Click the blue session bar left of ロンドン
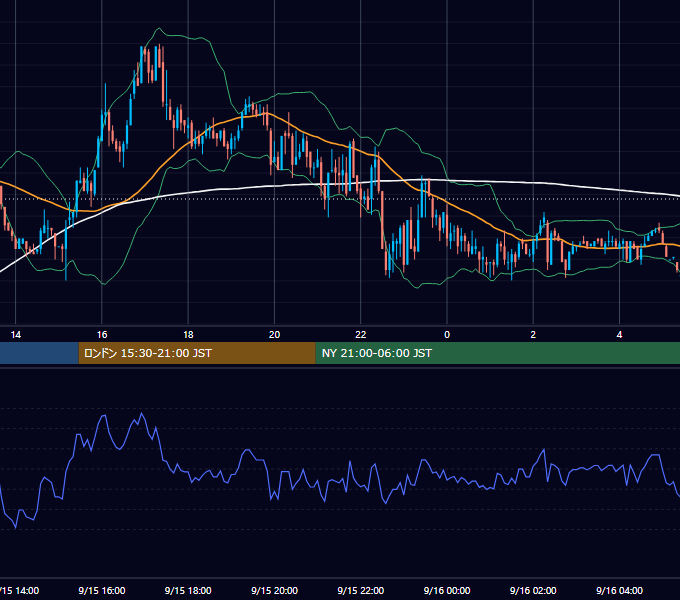The height and width of the screenshot is (600, 680). (39, 353)
